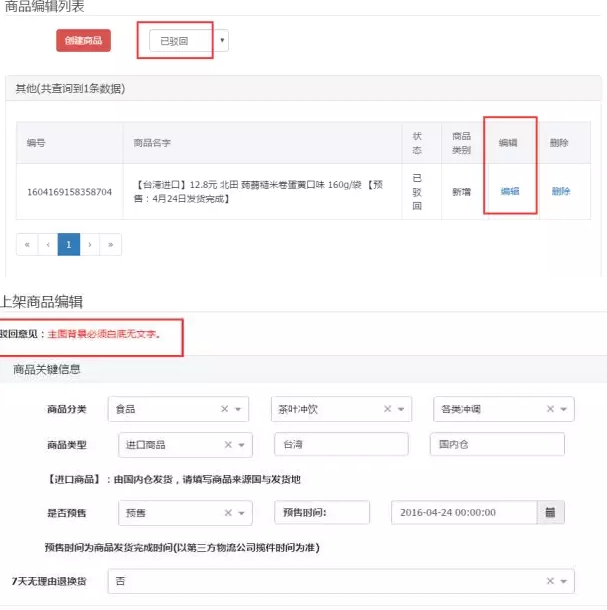This screenshot has width=607, height=610.
Task: Expand the 各类冲调 dropdown arrow
Action: coord(565,409)
